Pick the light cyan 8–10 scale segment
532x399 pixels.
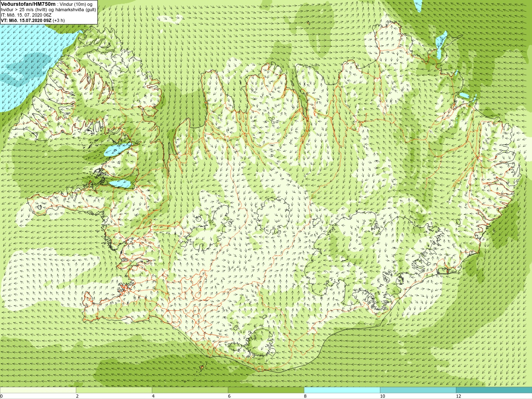tap(342, 390)
